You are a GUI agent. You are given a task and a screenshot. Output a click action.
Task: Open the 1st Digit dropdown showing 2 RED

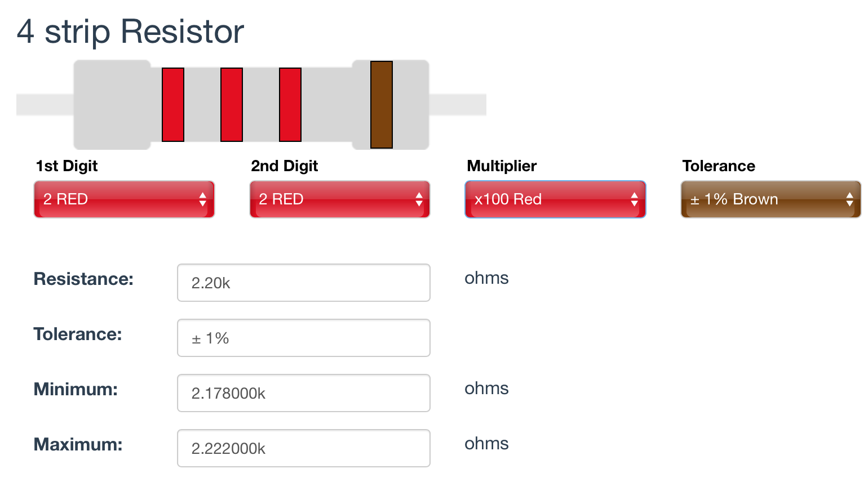124,199
